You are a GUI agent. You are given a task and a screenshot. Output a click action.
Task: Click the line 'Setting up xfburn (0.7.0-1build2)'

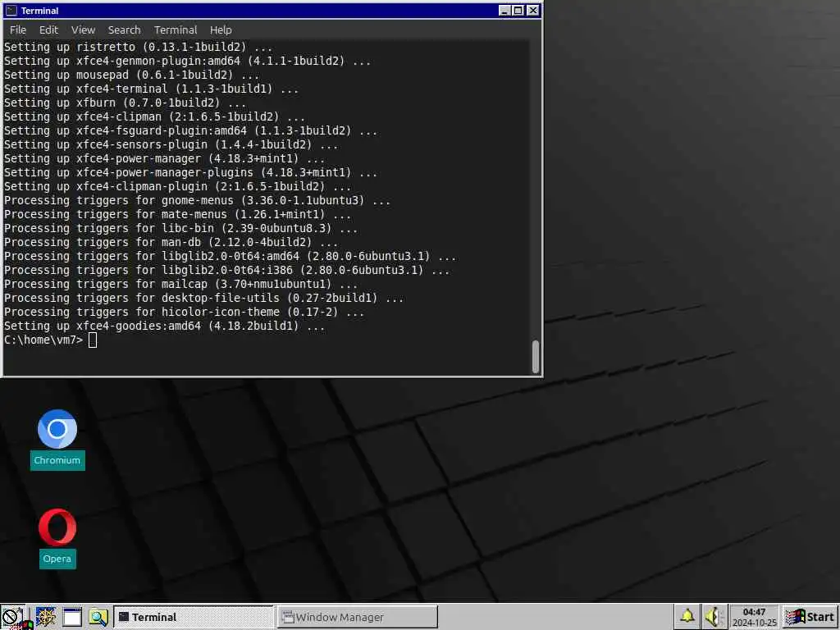pyautogui.click(x=126, y=103)
